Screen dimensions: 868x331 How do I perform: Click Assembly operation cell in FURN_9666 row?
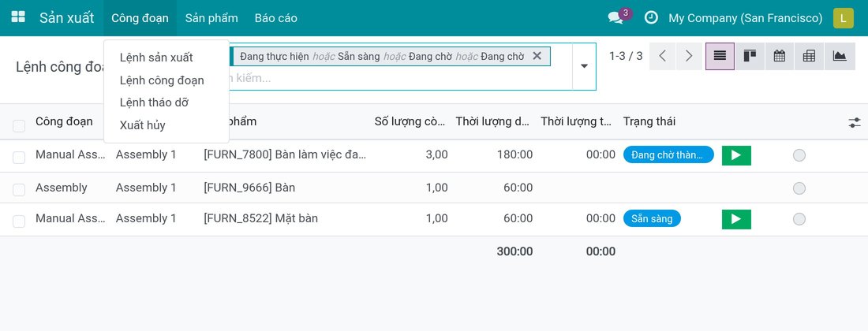(62, 188)
